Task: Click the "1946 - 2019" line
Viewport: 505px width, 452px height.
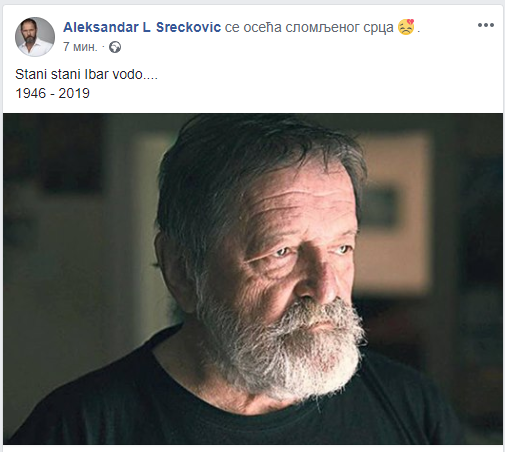Action: tap(53, 93)
